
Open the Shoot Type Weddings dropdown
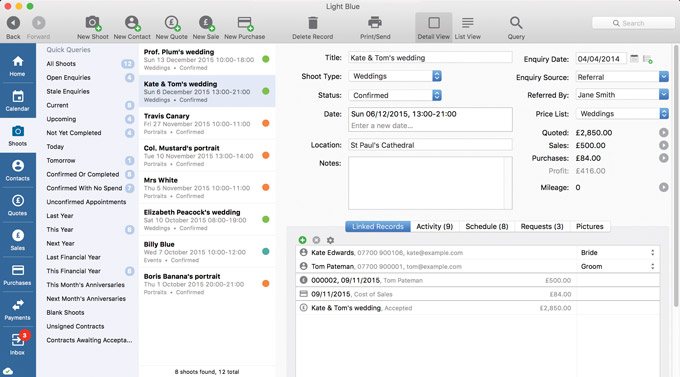point(395,76)
